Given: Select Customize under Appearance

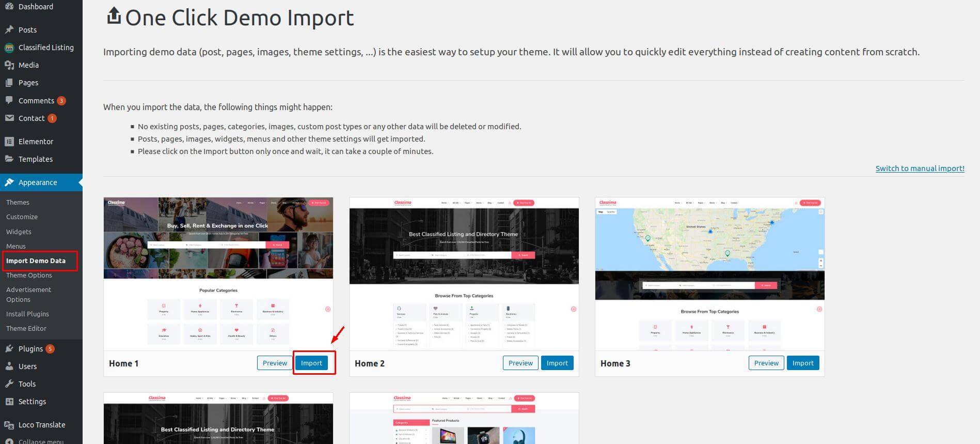Looking at the screenshot, I should 22,217.
